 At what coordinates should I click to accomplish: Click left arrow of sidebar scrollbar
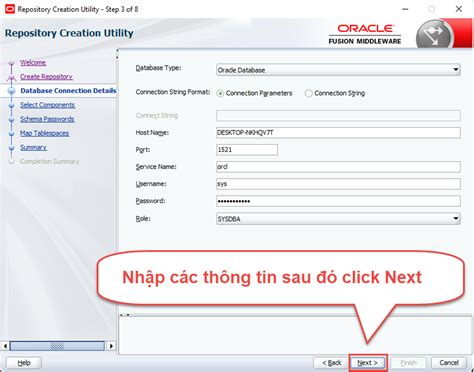pyautogui.click(x=5, y=346)
